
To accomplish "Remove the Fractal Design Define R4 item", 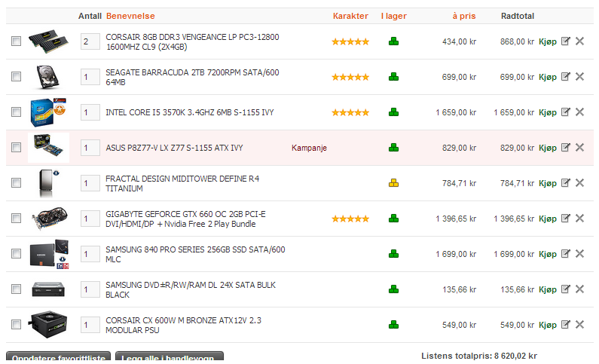I will coord(579,183).
